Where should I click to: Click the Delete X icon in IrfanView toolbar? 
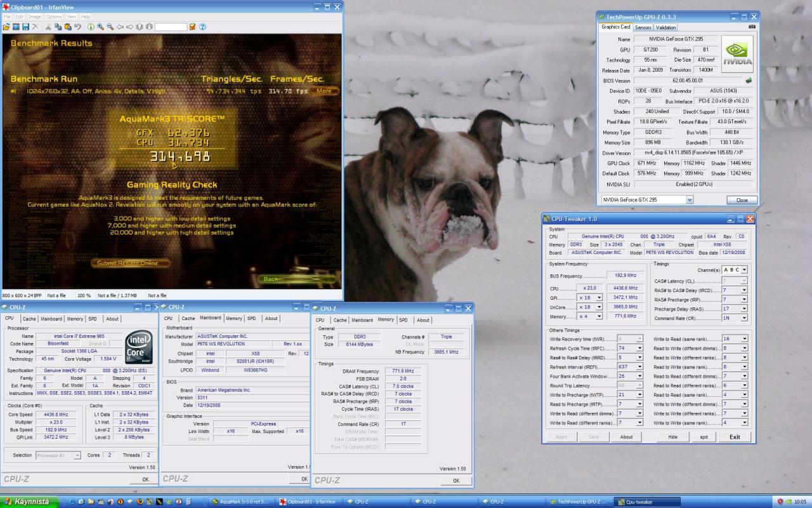pyautogui.click(x=35, y=27)
